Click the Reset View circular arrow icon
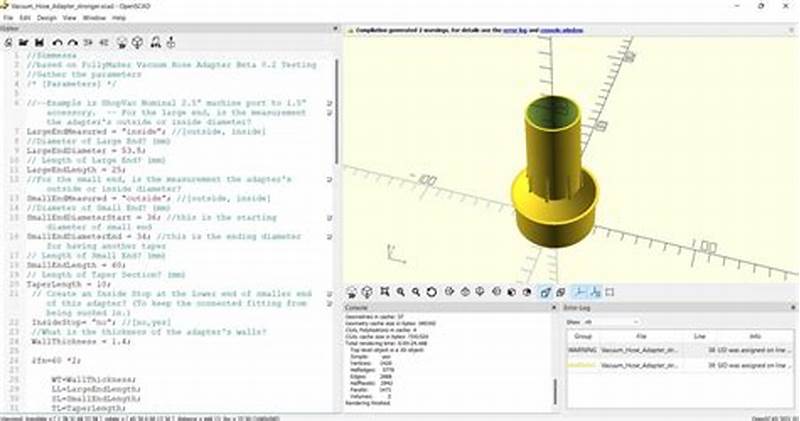The image size is (800, 421). [x=432, y=292]
